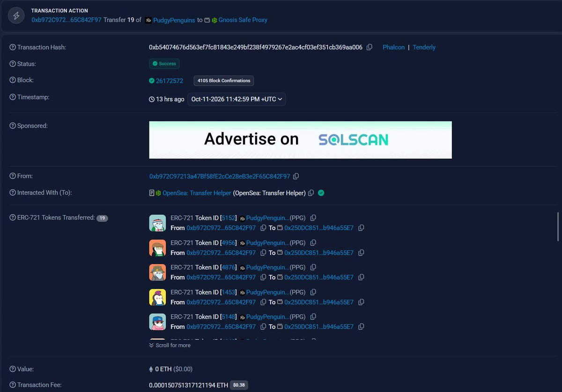Click Scroll for more under the token list

click(x=170, y=345)
